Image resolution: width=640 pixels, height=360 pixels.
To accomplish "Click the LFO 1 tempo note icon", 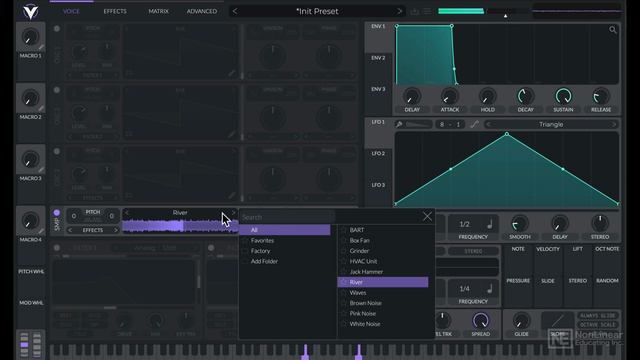I will point(489,224).
